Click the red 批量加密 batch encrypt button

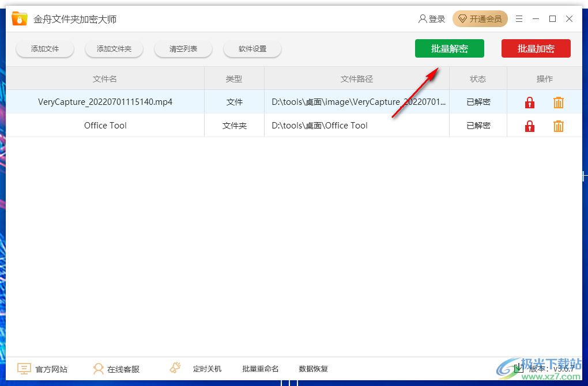point(536,48)
